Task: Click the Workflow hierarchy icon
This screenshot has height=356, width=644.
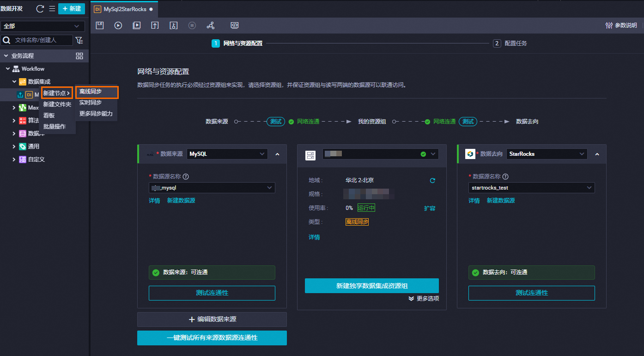Action: click(x=16, y=69)
